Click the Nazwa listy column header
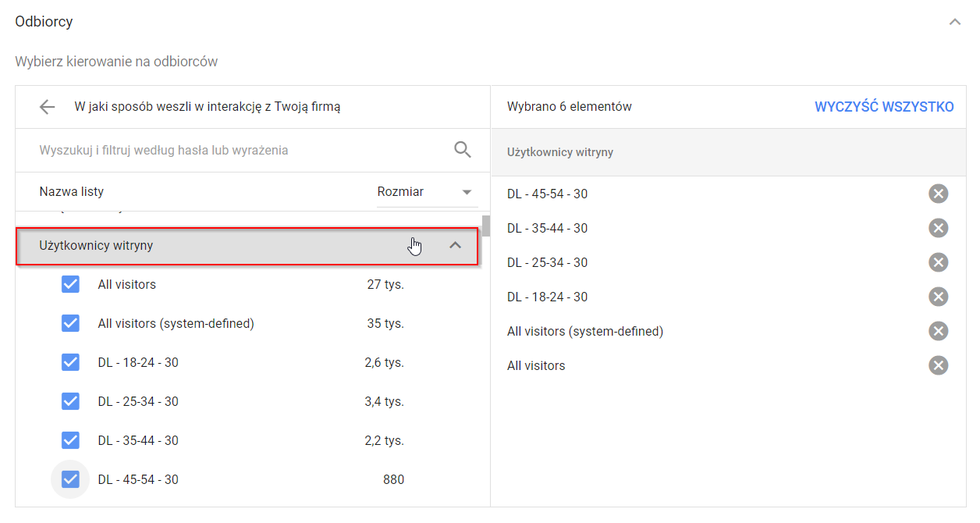This screenshot has width=980, height=523. pos(72,192)
